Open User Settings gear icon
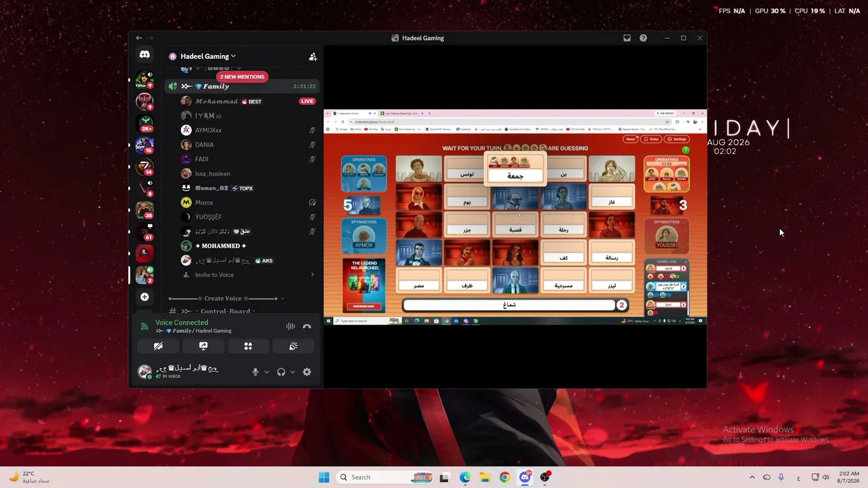This screenshot has height=488, width=868. (x=307, y=371)
